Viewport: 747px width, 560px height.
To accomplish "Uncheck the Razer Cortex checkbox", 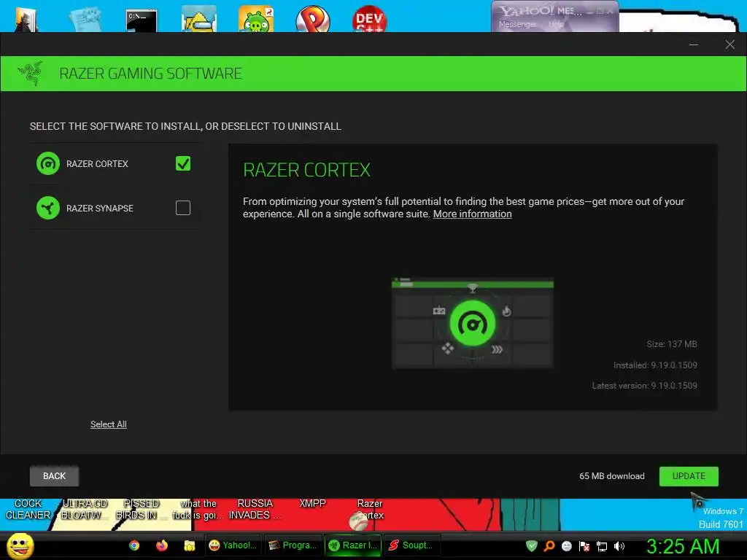I will pos(183,163).
